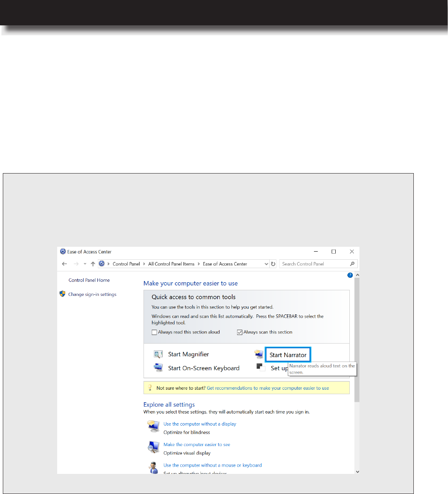Click the Start Magnifier icon

(x=158, y=354)
